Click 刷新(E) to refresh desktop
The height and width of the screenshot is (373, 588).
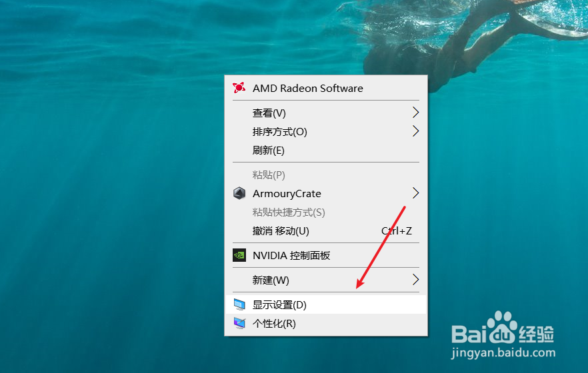pos(325,150)
